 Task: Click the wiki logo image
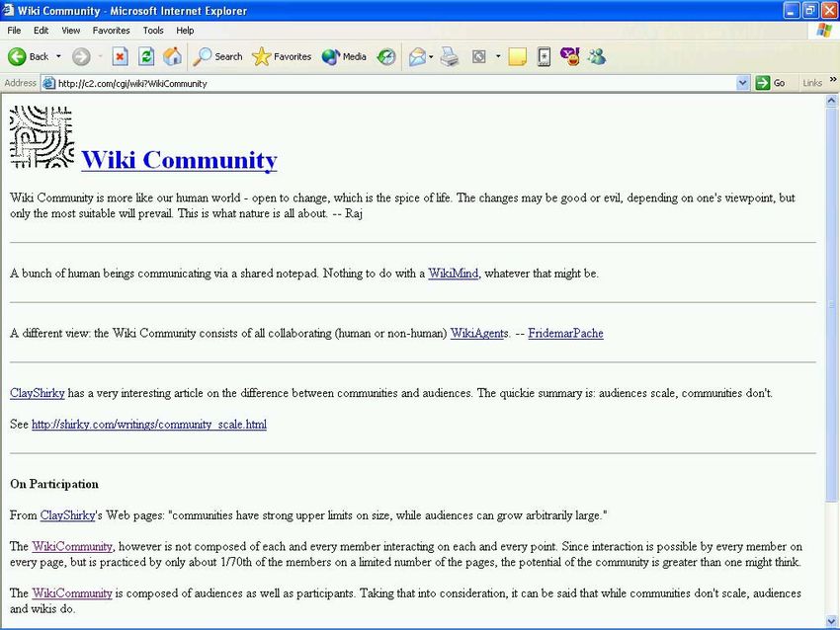[42, 137]
